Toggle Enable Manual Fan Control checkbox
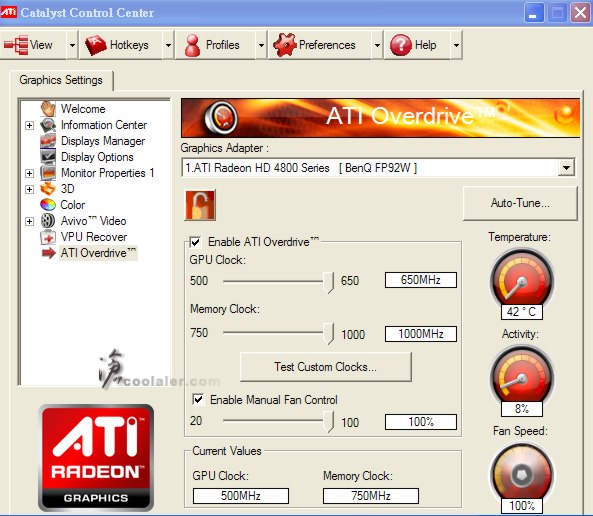The image size is (593, 516). coord(198,399)
